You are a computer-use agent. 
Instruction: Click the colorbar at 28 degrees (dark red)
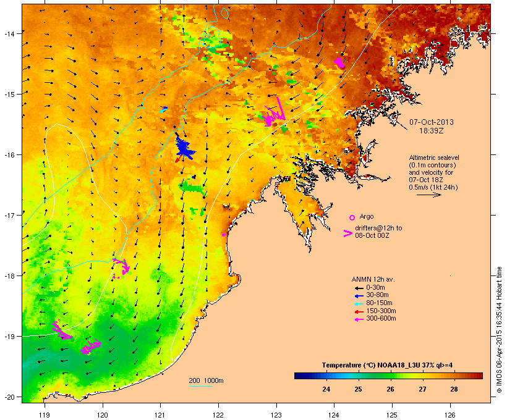tap(454, 376)
